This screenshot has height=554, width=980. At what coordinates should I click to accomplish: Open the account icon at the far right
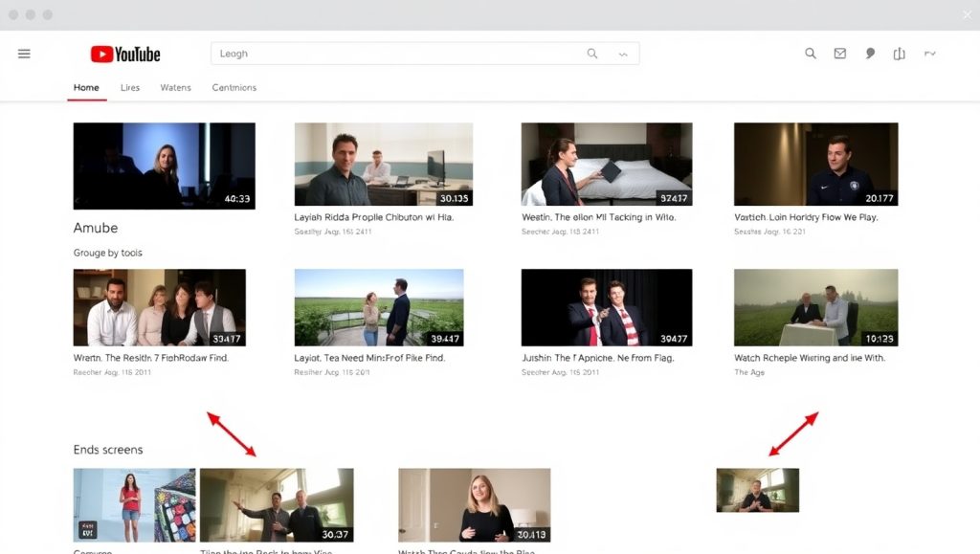click(929, 54)
